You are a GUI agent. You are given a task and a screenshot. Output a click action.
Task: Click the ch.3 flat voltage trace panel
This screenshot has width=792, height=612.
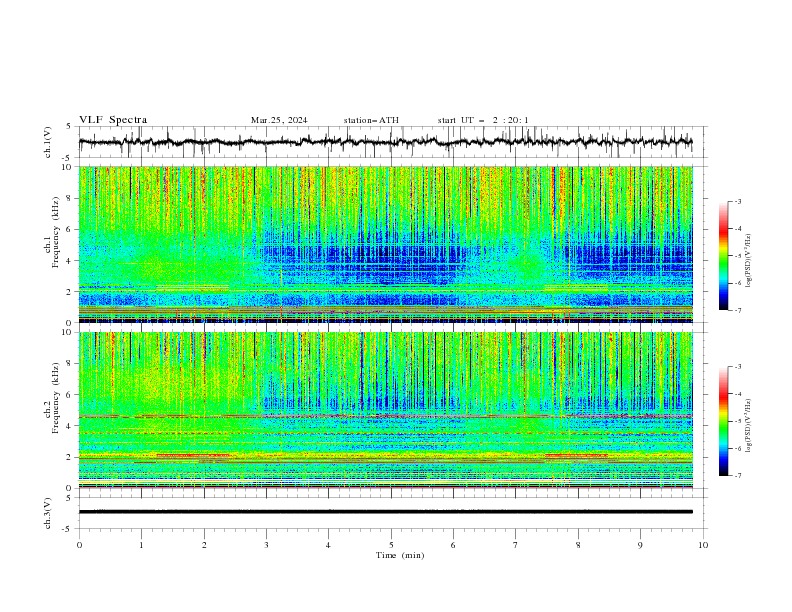point(386,513)
